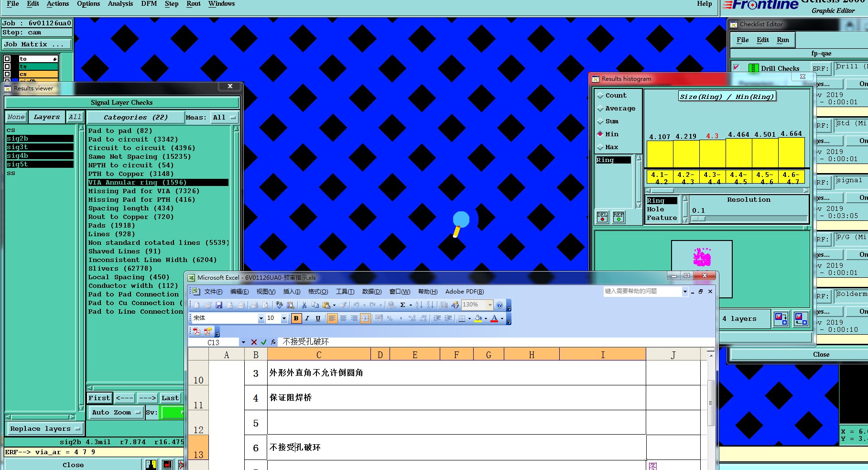Open the Rout menu
This screenshot has width=868, height=470.
pos(194,4)
